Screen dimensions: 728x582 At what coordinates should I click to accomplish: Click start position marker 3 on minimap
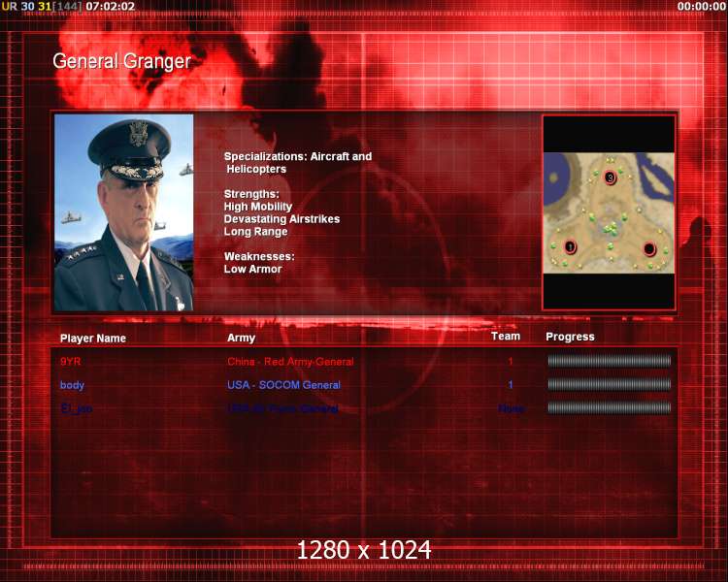[x=611, y=178]
